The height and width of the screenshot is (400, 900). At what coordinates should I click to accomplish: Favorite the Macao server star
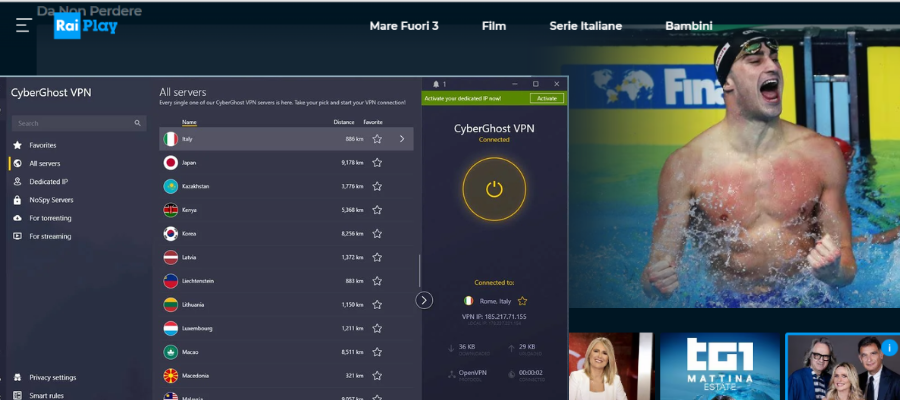(377, 352)
